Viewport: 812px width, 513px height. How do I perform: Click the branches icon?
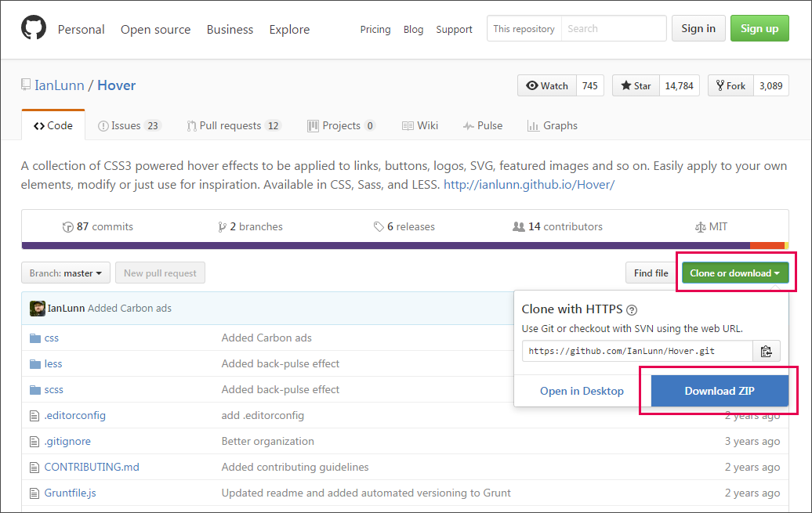tap(222, 226)
